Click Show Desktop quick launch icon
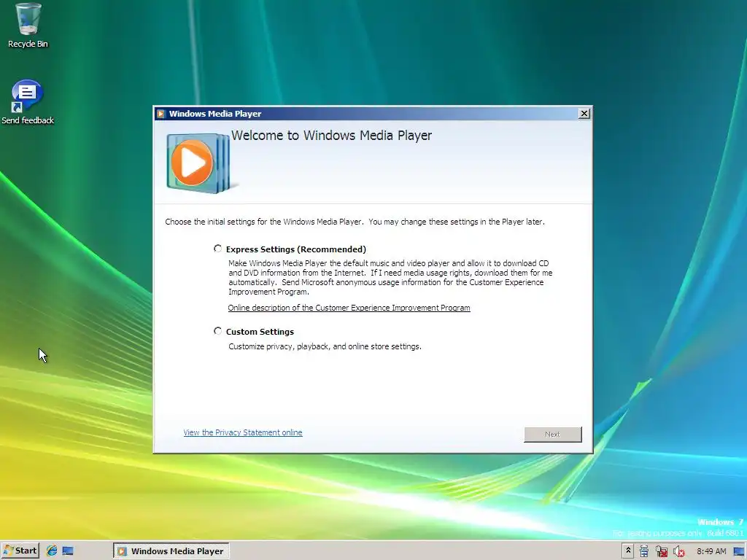The image size is (747, 560). [x=68, y=551]
